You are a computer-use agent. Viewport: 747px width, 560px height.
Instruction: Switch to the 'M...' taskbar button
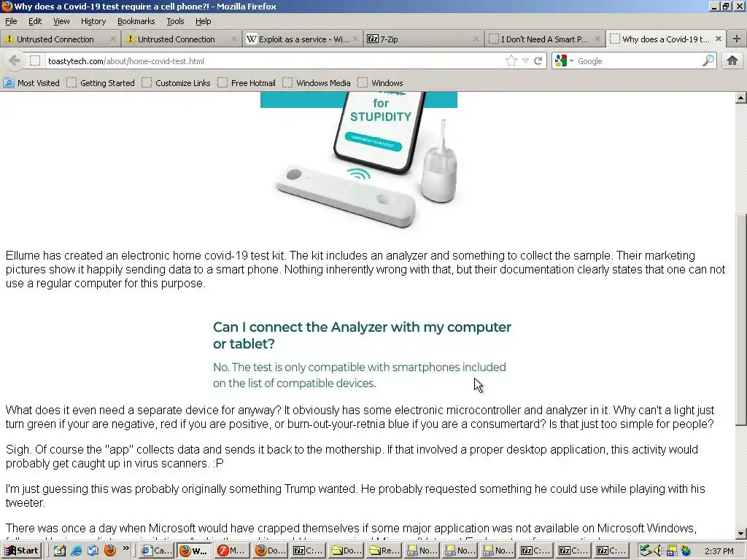(x=232, y=551)
